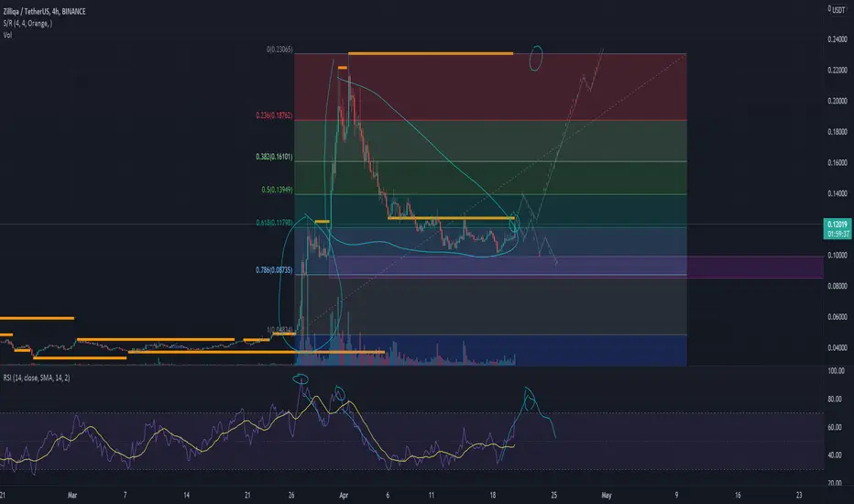Image resolution: width=854 pixels, height=504 pixels.
Task: Select the S/R (4, 4, Orange) indicator legend
Action: 27,24
